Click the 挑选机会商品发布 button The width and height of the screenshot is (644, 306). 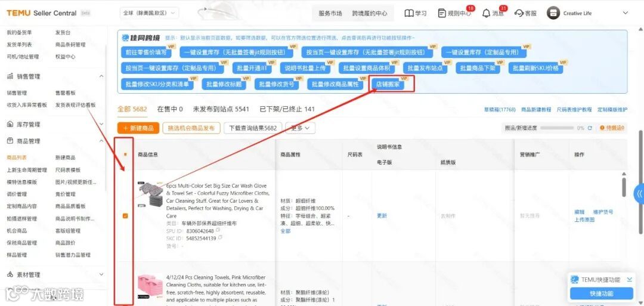click(191, 128)
